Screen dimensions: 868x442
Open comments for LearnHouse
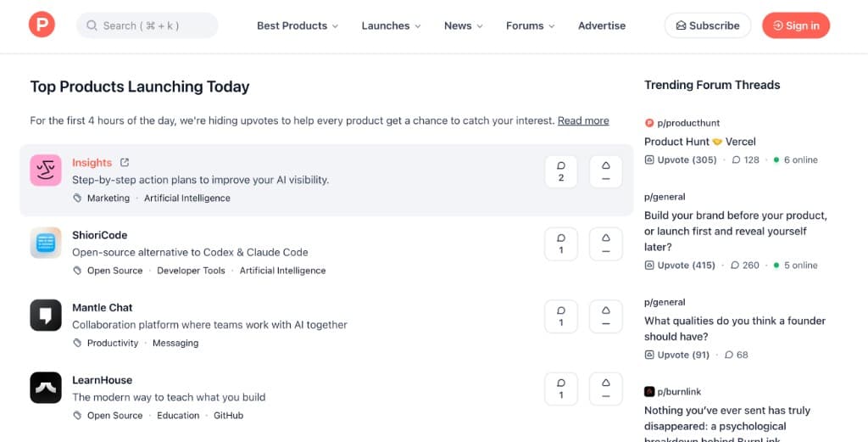[x=561, y=389]
